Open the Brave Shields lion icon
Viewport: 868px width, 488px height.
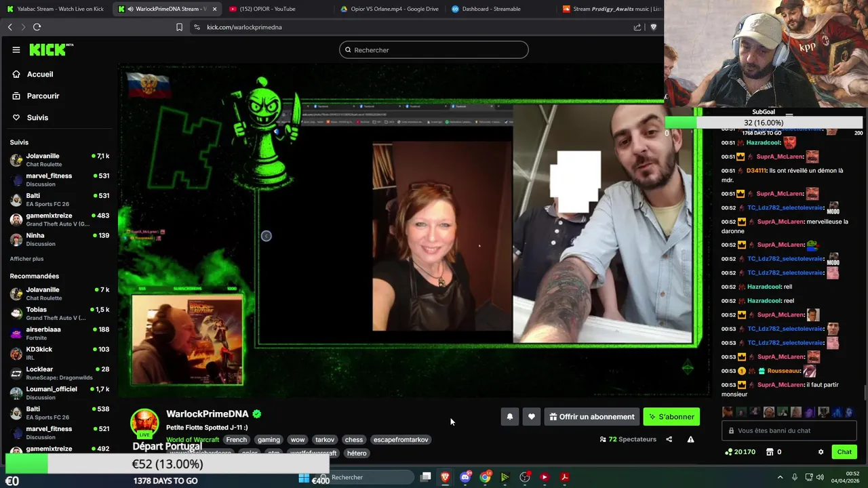pos(654,27)
